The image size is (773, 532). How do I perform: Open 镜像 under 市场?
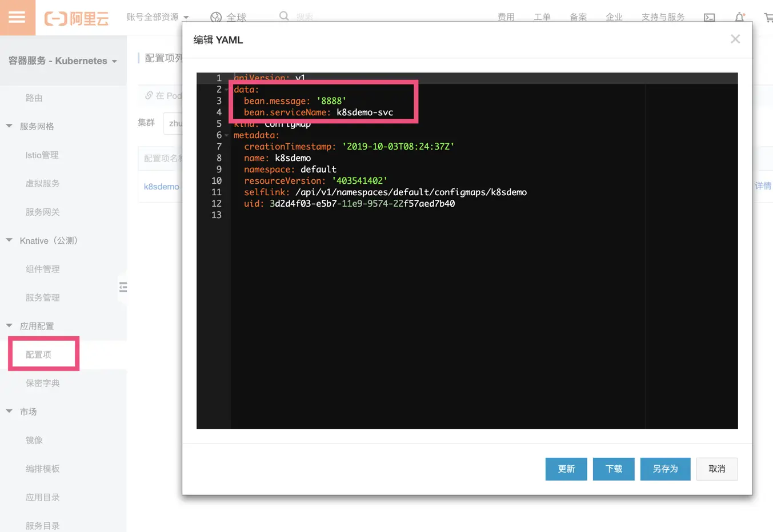[34, 440]
